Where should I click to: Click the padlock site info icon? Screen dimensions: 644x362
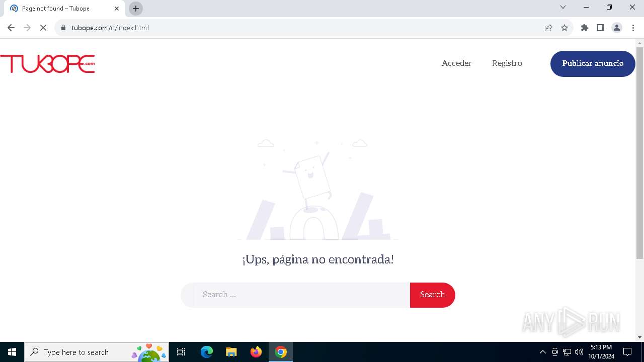coord(63,28)
